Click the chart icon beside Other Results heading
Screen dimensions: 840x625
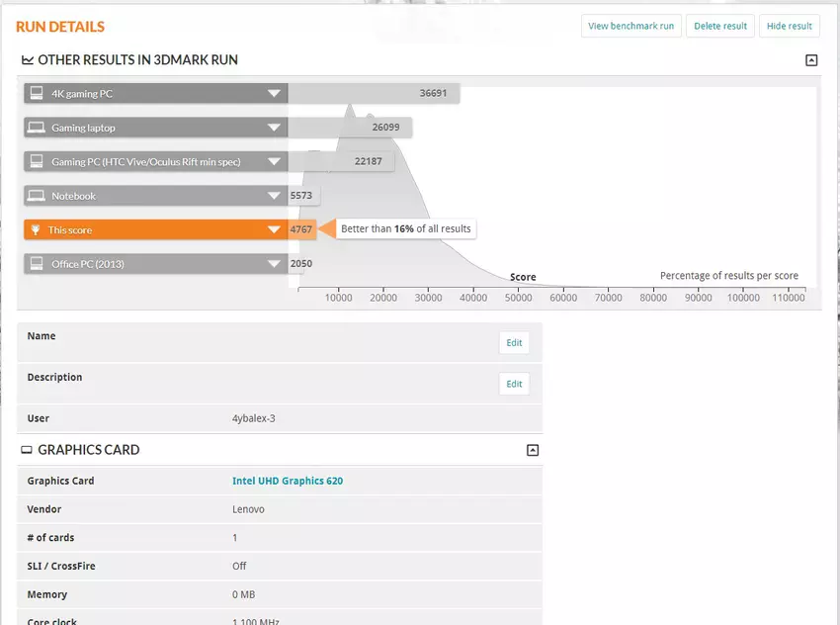[28, 60]
